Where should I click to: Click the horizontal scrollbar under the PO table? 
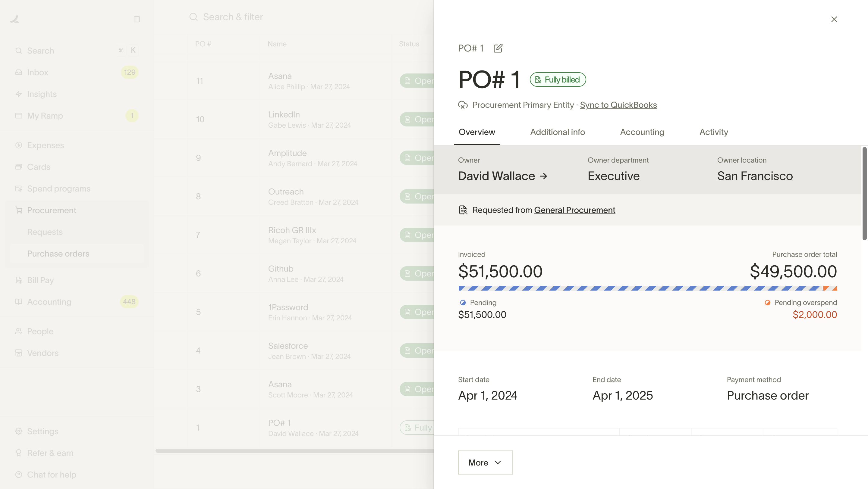pyautogui.click(x=294, y=451)
